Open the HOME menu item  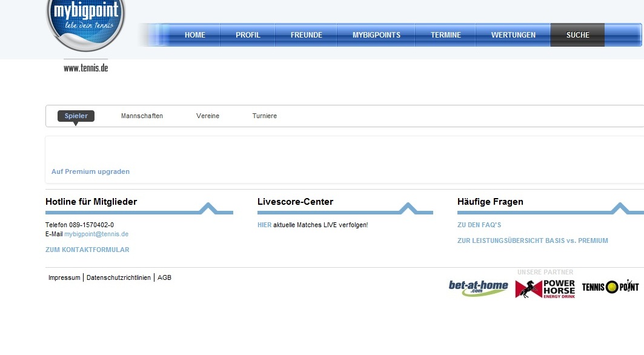click(x=194, y=35)
